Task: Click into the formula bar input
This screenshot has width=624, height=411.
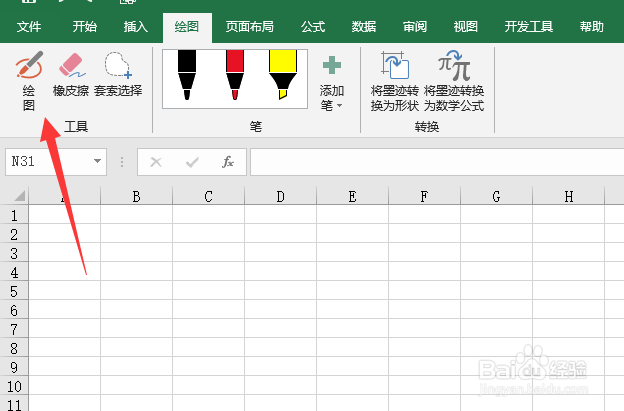Action: point(437,162)
